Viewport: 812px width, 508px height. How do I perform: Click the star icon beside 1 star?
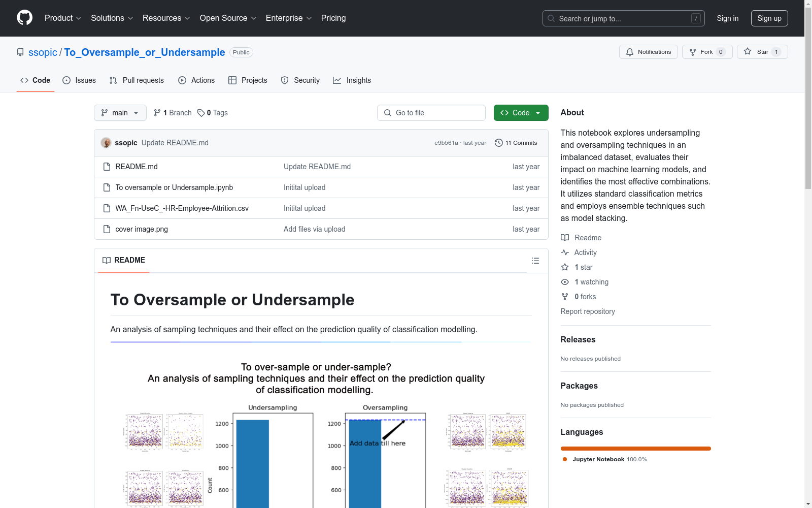(x=565, y=267)
